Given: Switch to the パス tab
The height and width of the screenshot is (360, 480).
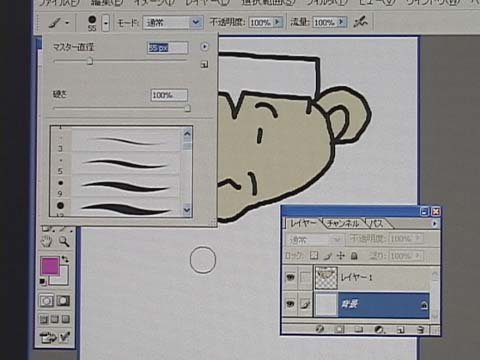Looking at the screenshot, I should [377, 224].
